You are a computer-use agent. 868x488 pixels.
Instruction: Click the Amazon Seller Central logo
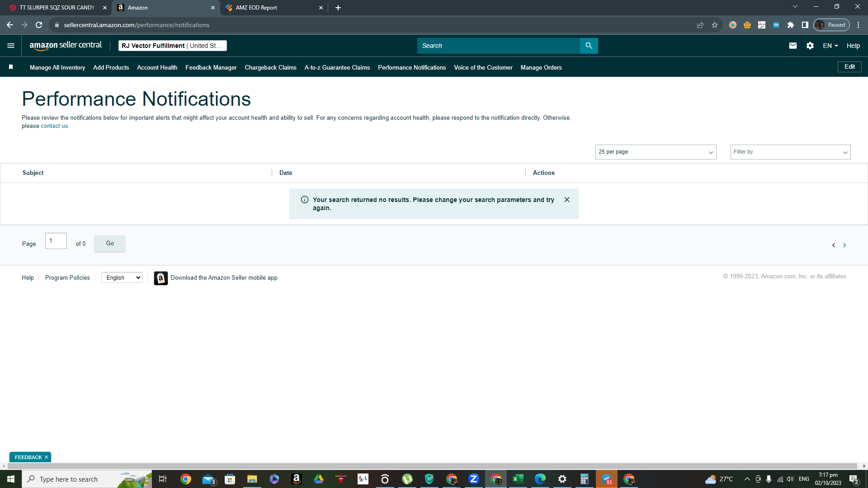pyautogui.click(x=66, y=45)
